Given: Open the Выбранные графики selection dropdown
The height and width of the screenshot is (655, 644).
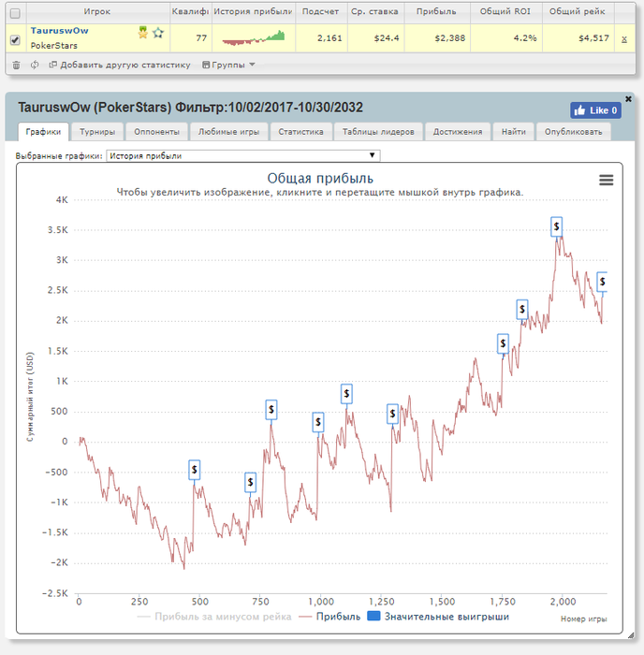Looking at the screenshot, I should [x=242, y=156].
